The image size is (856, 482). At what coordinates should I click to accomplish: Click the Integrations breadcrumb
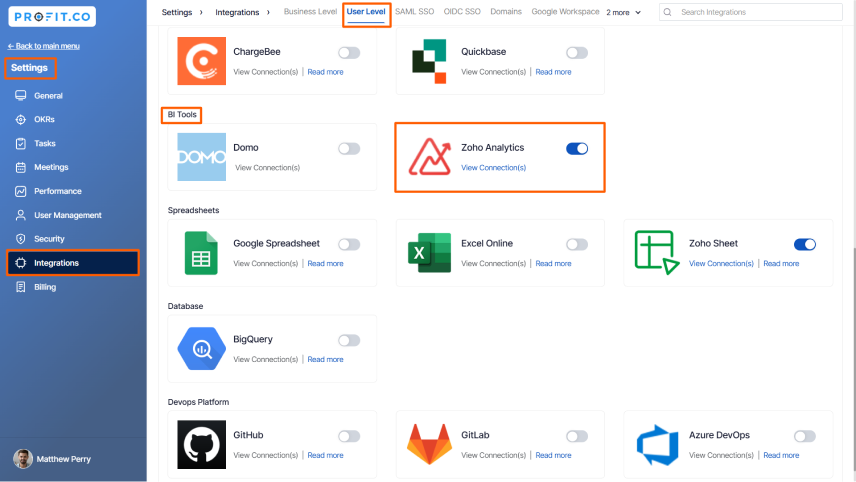[237, 12]
